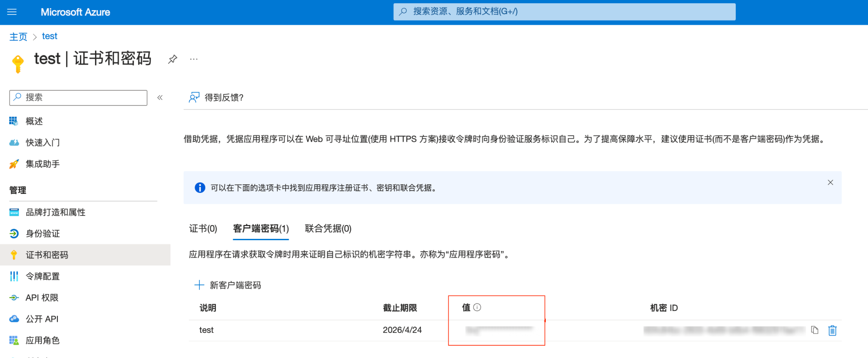Click the masked secret value in test row
The width and height of the screenshot is (868, 358).
(x=499, y=330)
